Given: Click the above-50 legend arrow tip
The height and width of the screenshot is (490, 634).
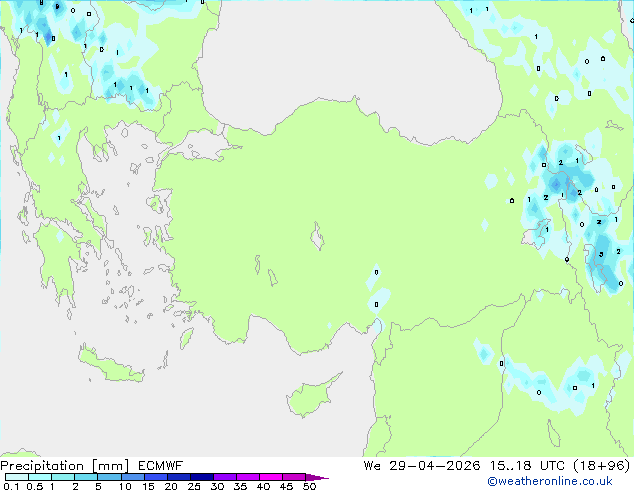Looking at the screenshot, I should (x=317, y=477).
